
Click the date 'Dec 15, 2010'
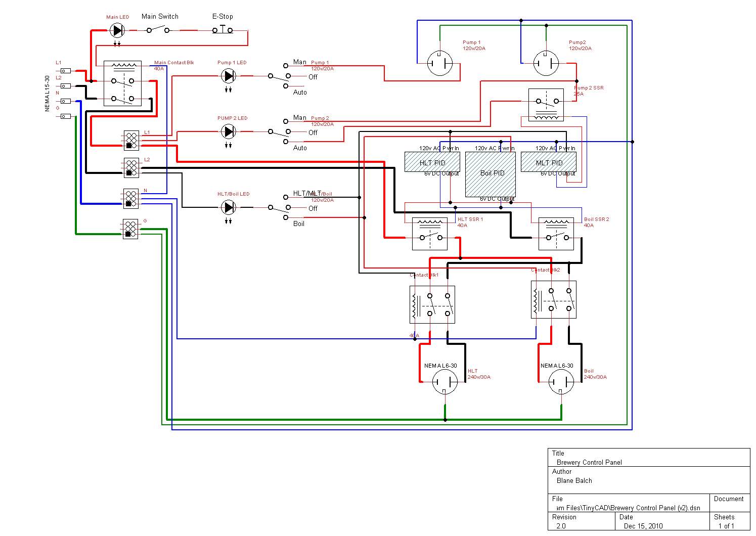[x=643, y=526]
